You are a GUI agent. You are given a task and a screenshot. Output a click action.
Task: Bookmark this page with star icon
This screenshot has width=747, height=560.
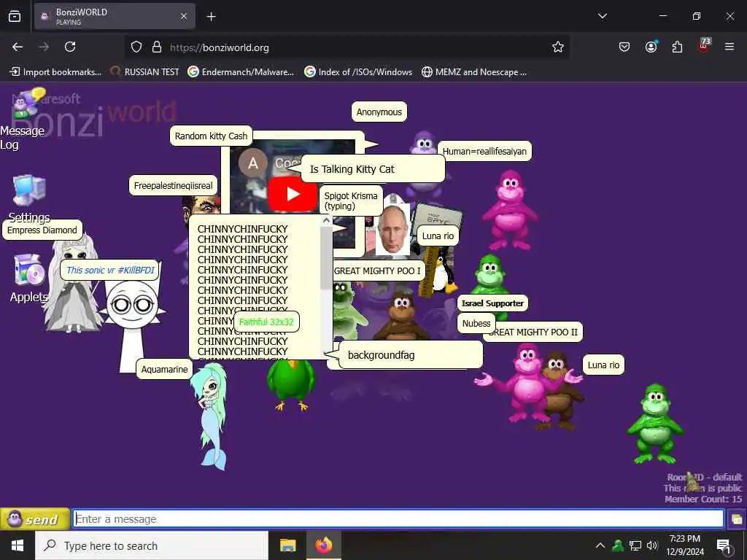[x=558, y=47]
